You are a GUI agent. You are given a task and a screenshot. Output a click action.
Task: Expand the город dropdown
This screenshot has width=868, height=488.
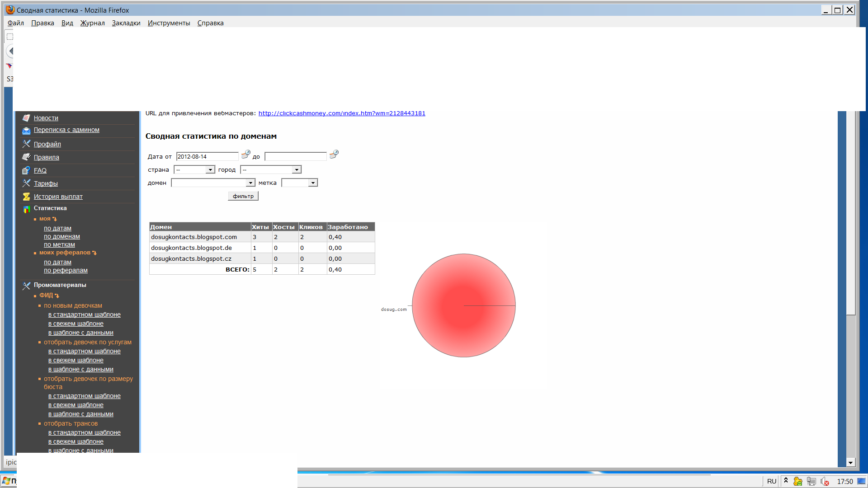pos(297,170)
